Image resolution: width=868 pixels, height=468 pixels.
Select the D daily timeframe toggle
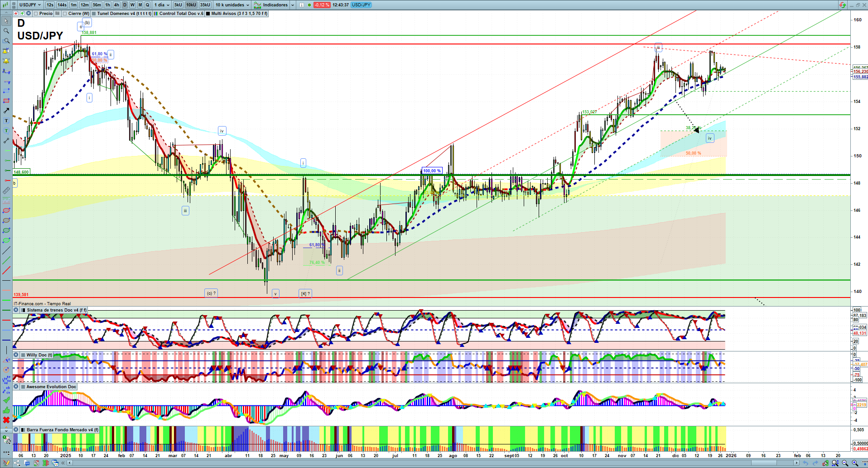click(x=125, y=5)
